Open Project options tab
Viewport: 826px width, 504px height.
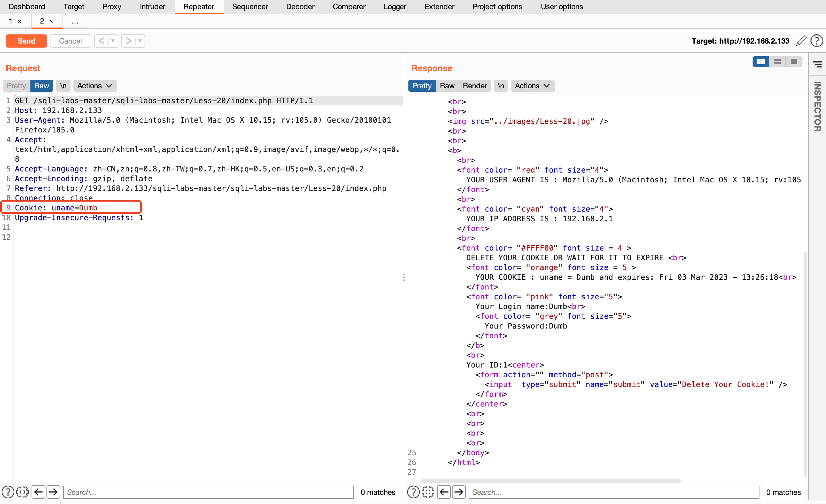tap(498, 7)
